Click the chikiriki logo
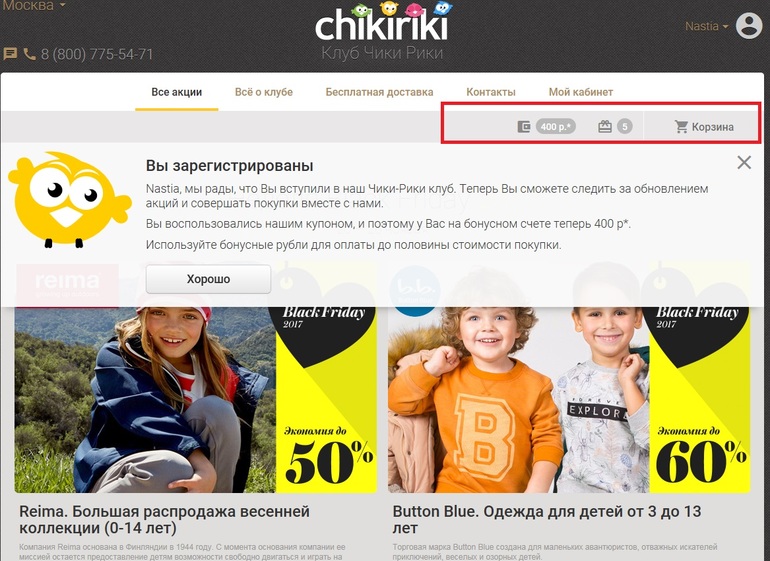 [x=382, y=22]
